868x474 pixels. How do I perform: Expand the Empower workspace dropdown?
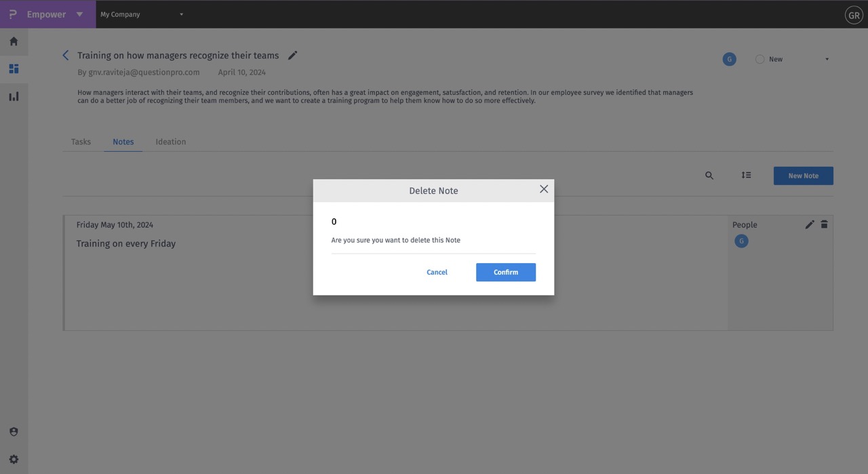[x=79, y=14]
